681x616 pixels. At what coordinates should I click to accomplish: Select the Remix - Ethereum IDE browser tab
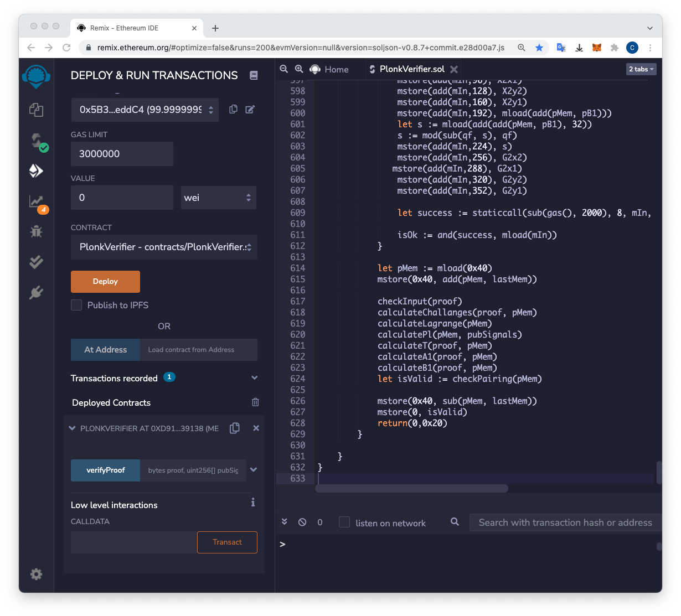tap(137, 28)
